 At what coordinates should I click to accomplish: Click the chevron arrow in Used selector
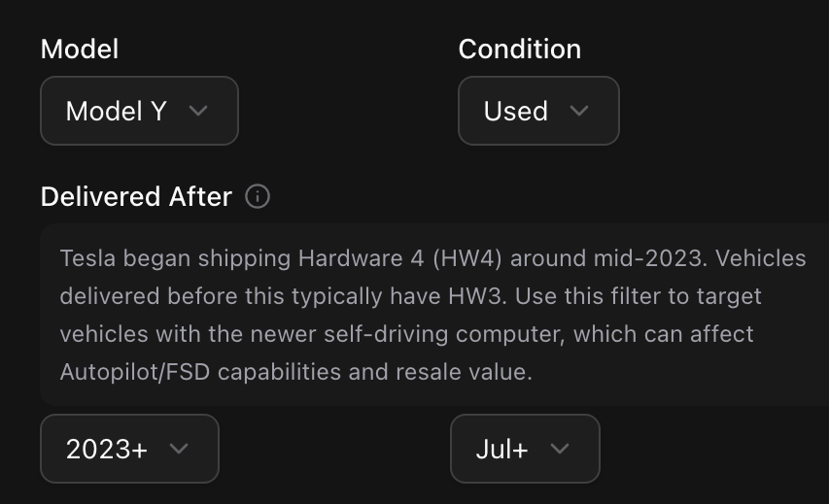[579, 111]
